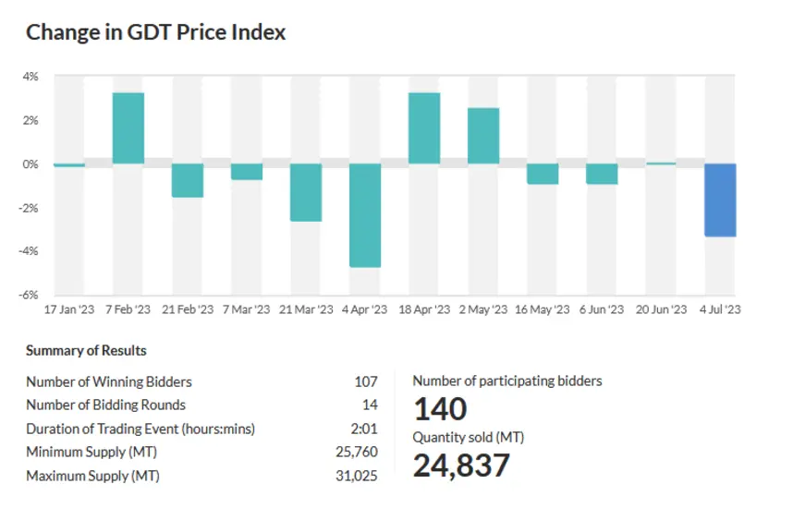Click the Change in GDT Price Index title
Screen dimensions: 793x532
[x=156, y=32]
